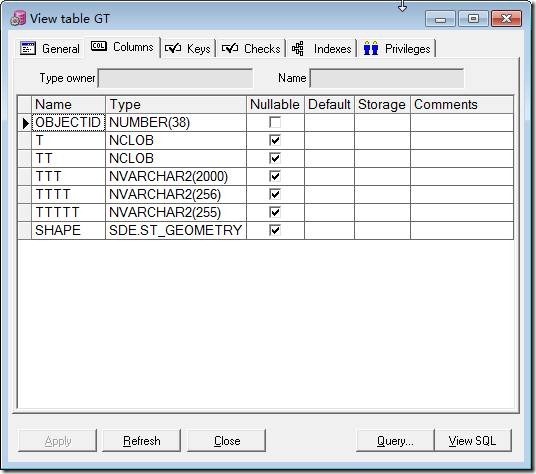Click NCLOB type cell in row TT
This screenshot has width=536, height=474.
[176, 158]
